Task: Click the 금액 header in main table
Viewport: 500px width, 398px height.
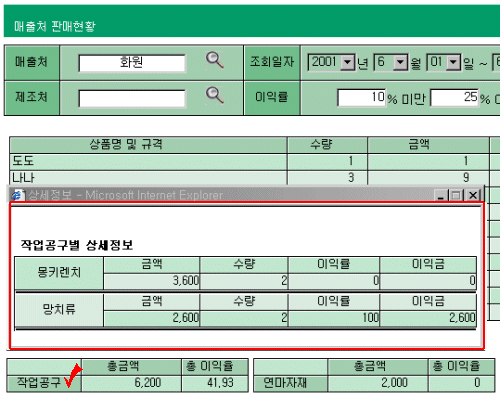Action: tap(428, 145)
